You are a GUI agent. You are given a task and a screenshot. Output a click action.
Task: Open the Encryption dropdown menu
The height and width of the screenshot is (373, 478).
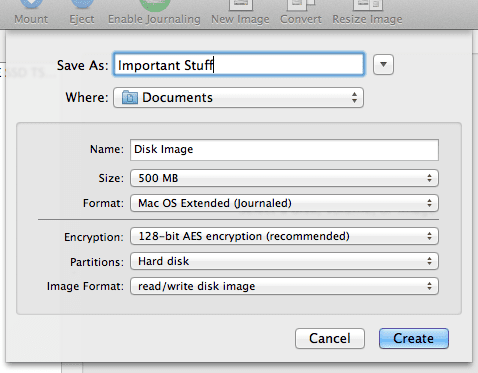[x=284, y=236]
